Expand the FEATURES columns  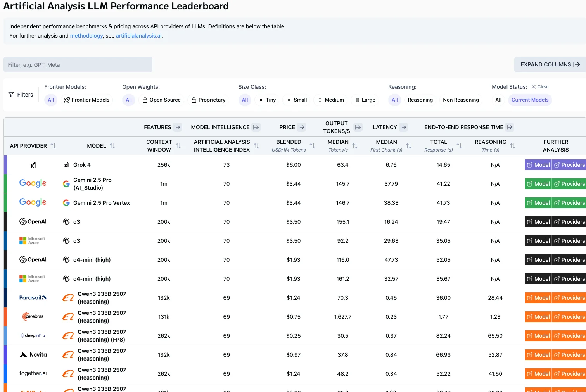tap(178, 127)
